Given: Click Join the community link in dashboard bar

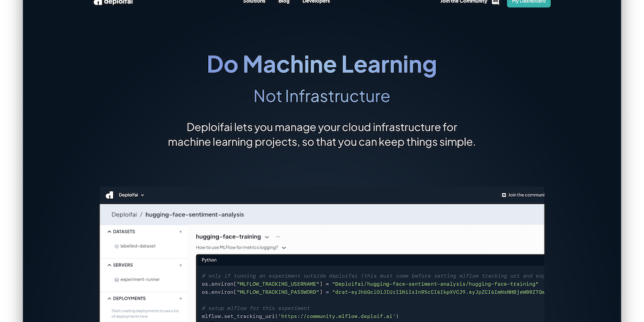Looking at the screenshot, I should pos(526,195).
